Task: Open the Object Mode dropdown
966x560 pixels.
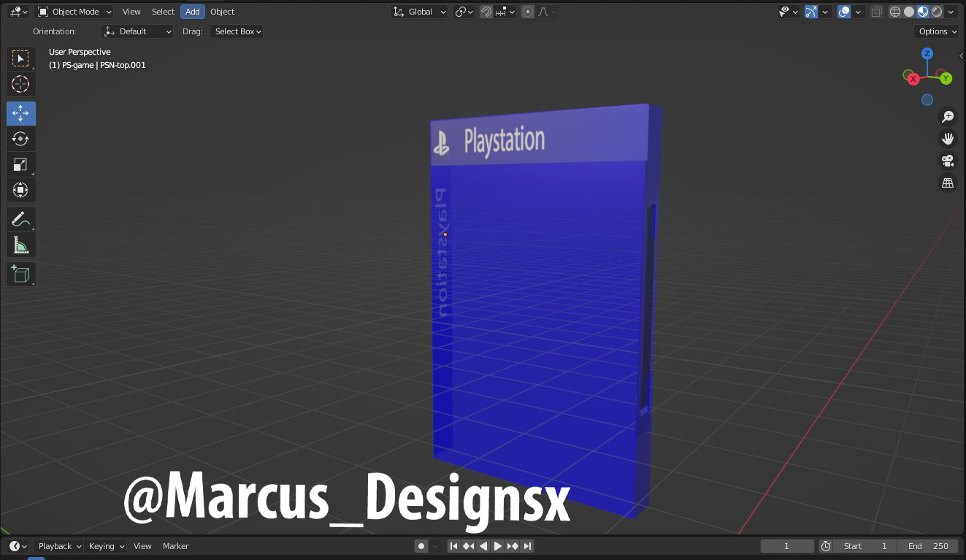Action: (x=74, y=12)
